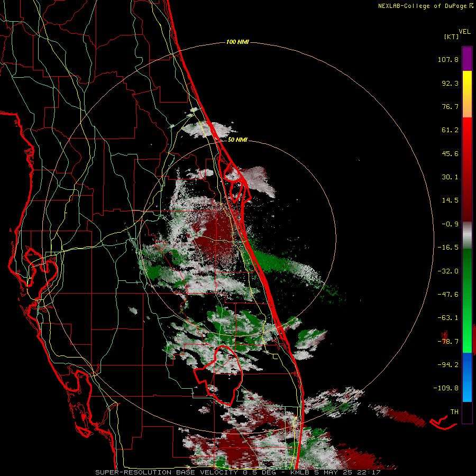Click the VEL legend heading
Screen dimensions: 476x476
click(464, 32)
